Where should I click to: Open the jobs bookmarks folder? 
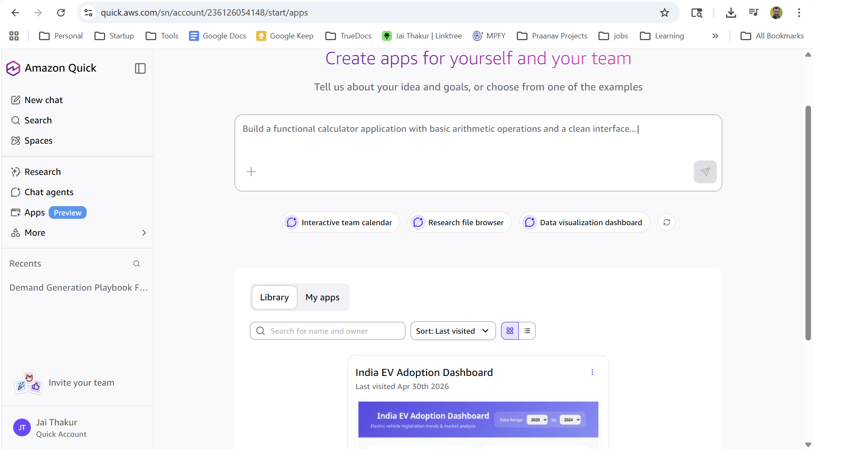pos(613,36)
